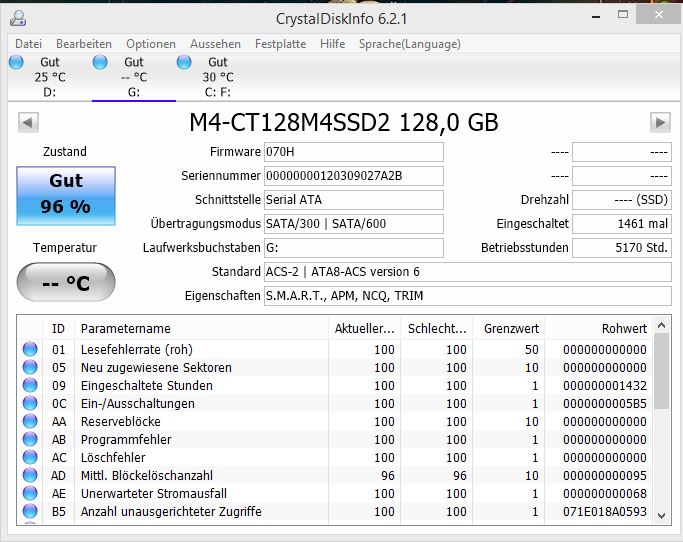Click the Standard field ACS-2
This screenshot has height=542, width=683.
(x=468, y=272)
